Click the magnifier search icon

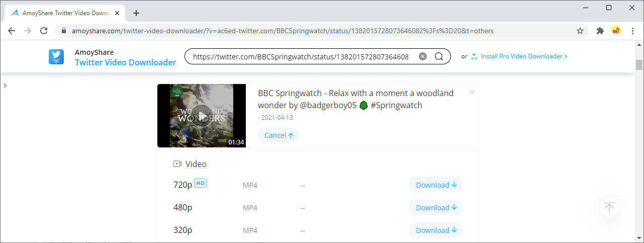coord(439,56)
